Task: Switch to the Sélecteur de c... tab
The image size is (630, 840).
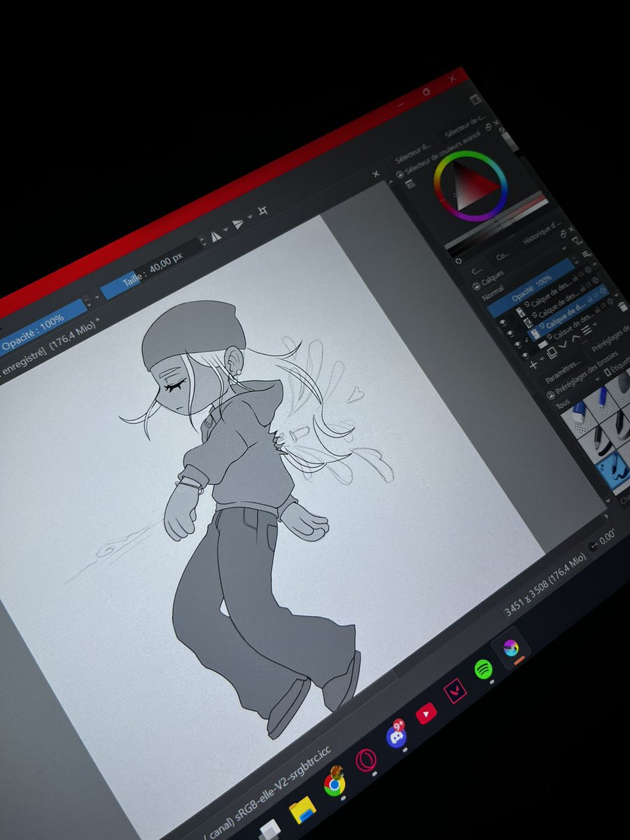Action: point(465,127)
